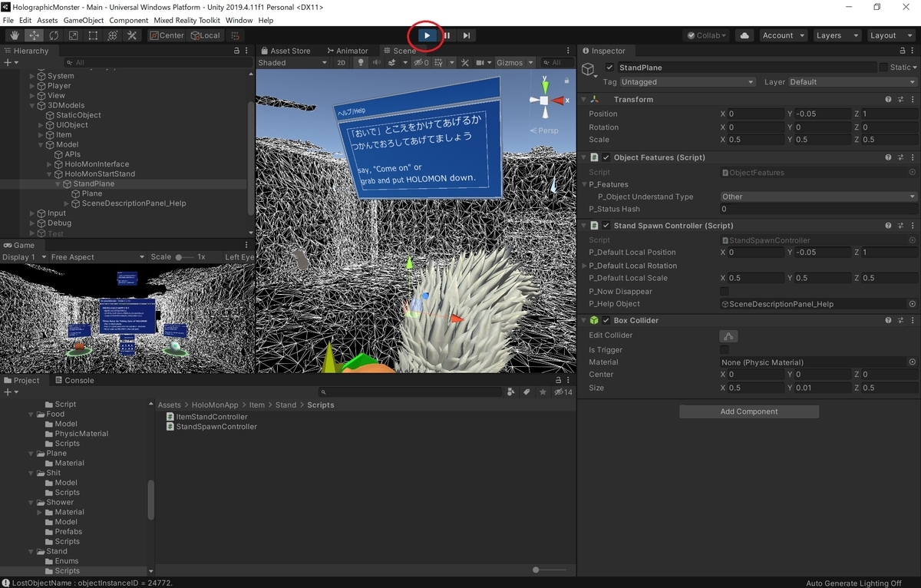Click the Add Component button

click(749, 411)
